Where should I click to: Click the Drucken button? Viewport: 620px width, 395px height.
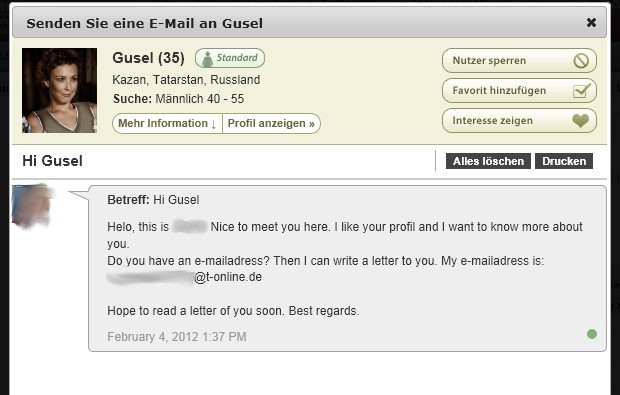point(564,161)
